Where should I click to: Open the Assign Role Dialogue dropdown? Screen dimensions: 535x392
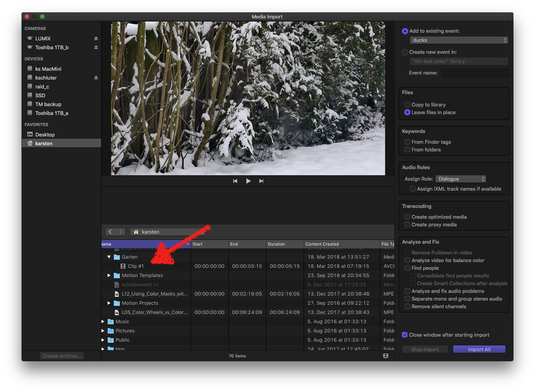(461, 179)
